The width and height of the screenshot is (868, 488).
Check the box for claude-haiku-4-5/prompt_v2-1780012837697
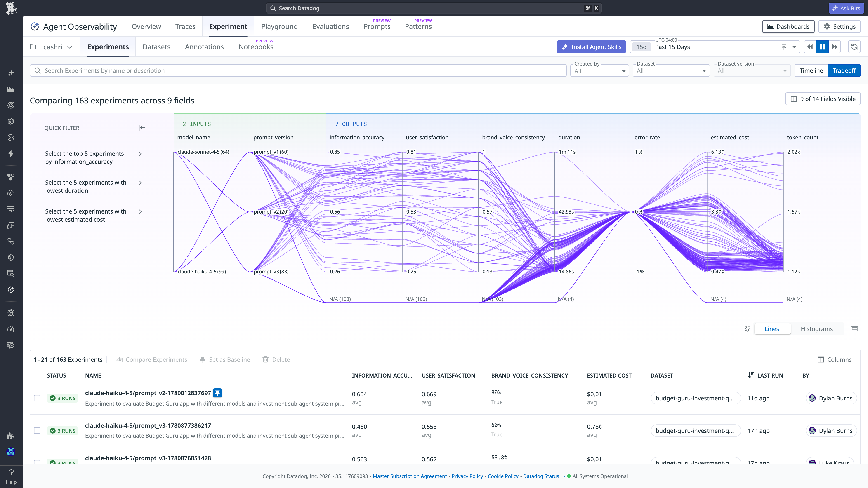(37, 398)
